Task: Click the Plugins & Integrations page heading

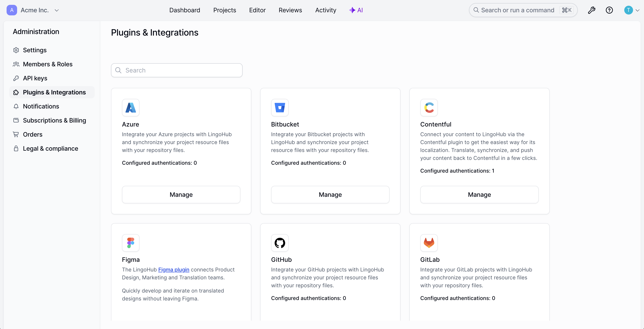Action: 154,33
